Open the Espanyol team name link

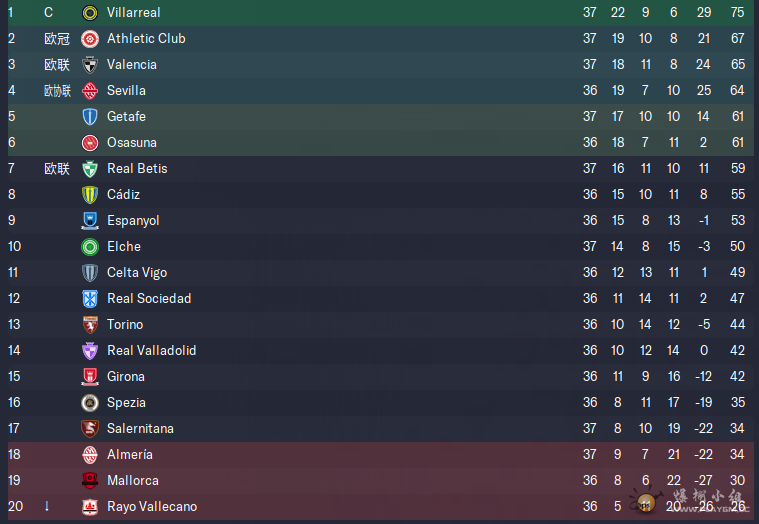(133, 221)
